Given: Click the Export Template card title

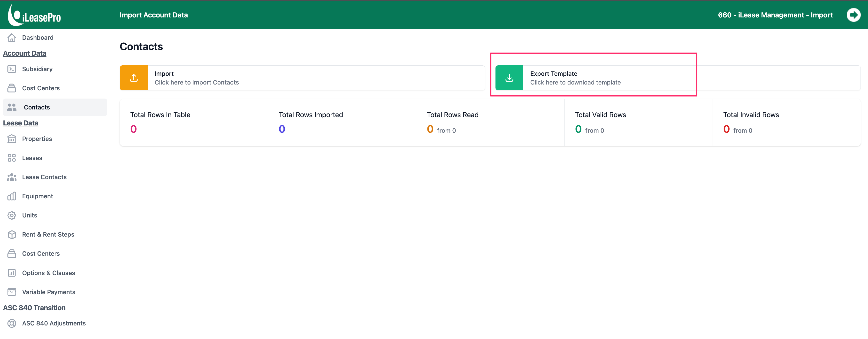Looking at the screenshot, I should click(554, 74).
